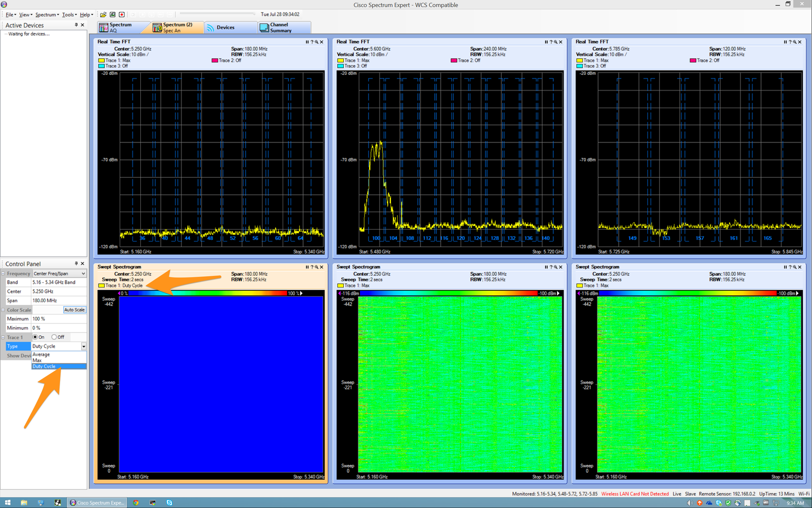Viewport: 812px width, 508px height.
Task: Open Skype from the taskbar
Action: tap(169, 503)
